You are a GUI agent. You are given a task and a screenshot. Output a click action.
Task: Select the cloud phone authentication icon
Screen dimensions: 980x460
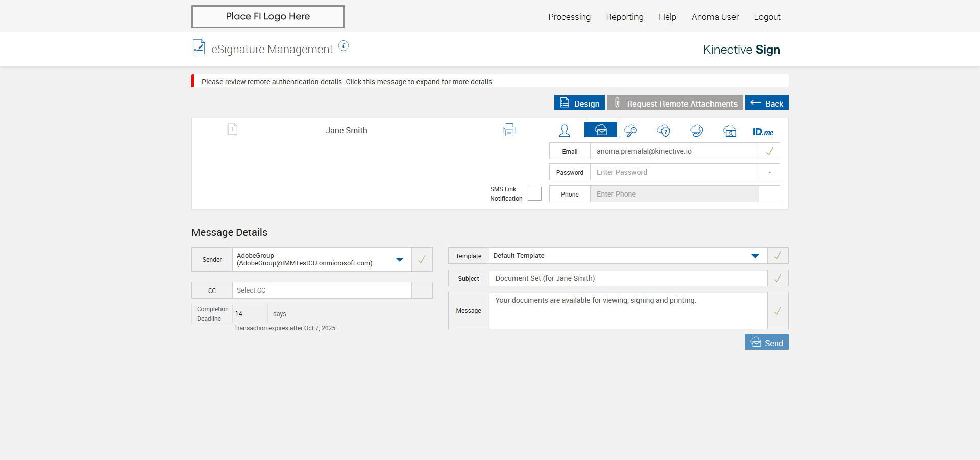click(696, 131)
